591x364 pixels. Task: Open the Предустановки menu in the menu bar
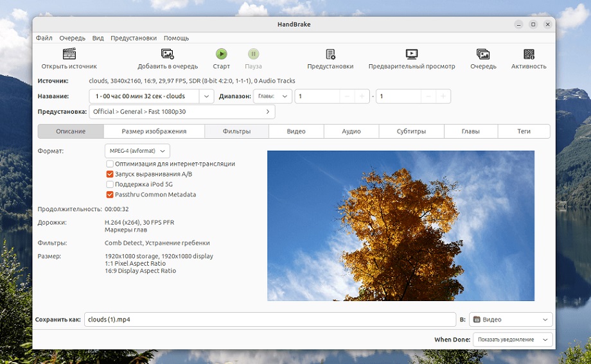click(134, 38)
